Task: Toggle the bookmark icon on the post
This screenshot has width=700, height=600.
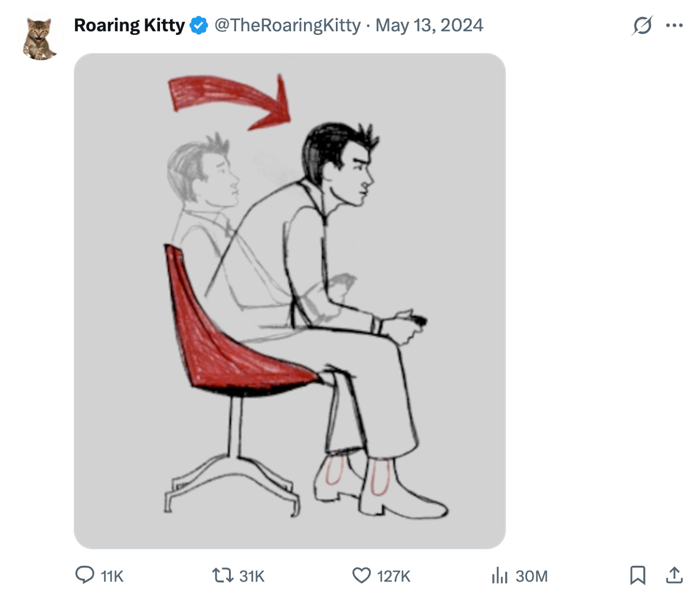Action: [x=638, y=575]
